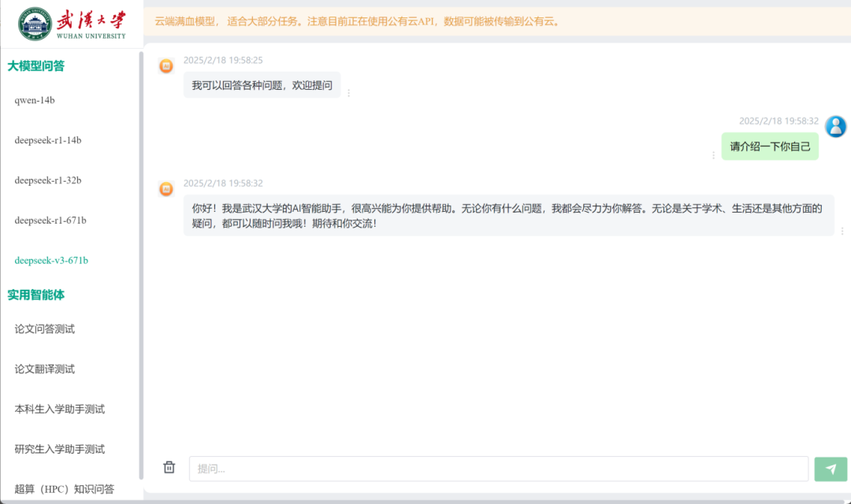Image resolution: width=851 pixels, height=504 pixels.
Task: Click the user avatar beside the question
Action: click(835, 126)
